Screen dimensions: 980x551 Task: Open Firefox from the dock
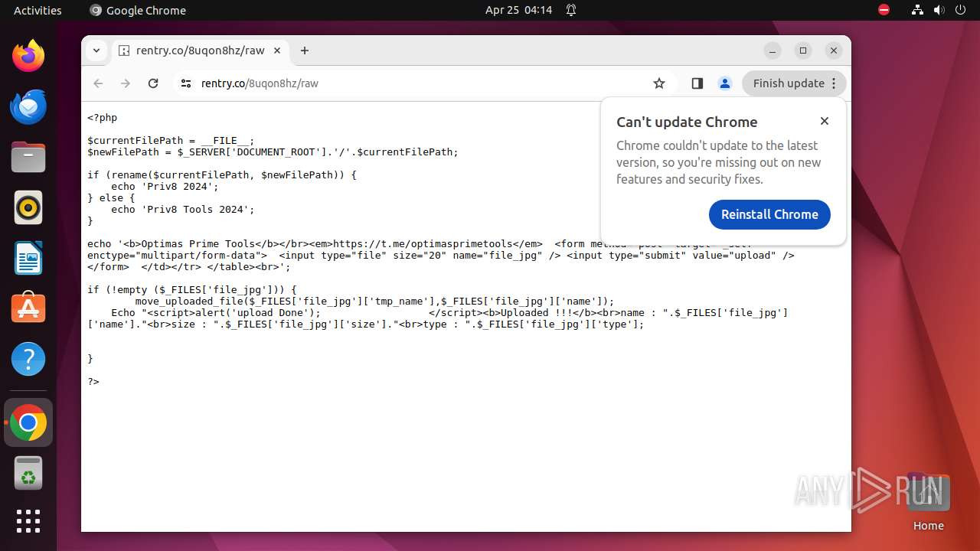click(x=28, y=56)
